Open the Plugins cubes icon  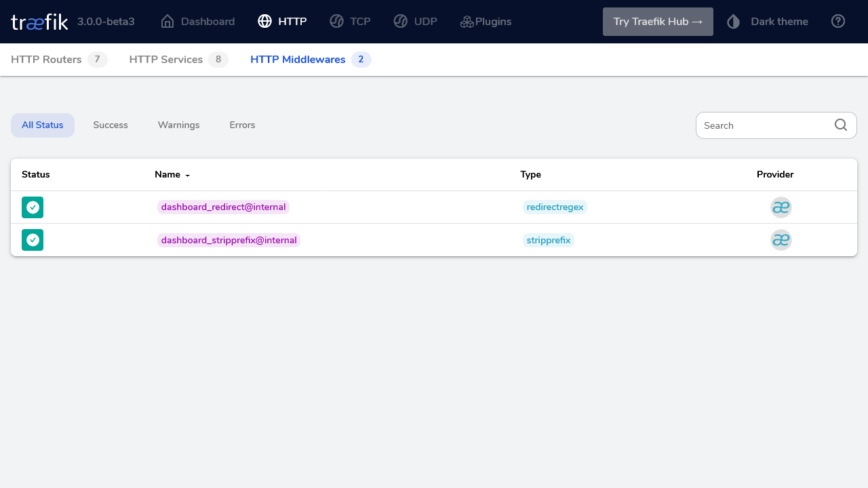pyautogui.click(x=467, y=22)
